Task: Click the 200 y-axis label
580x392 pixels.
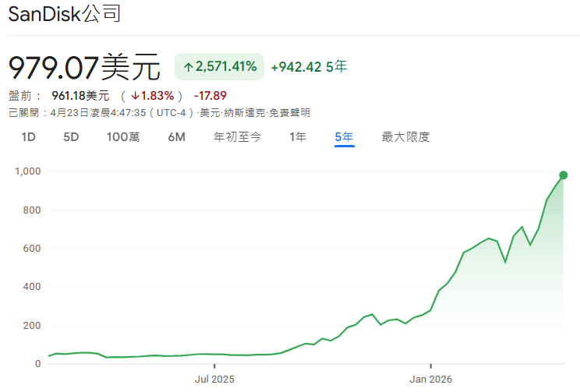Action: click(32, 326)
